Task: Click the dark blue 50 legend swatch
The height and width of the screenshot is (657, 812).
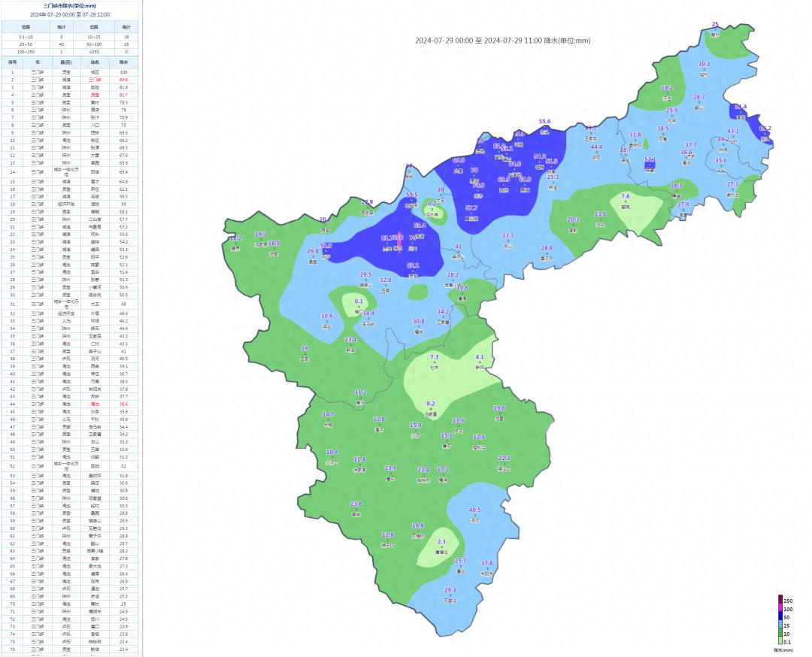Action: (780, 616)
